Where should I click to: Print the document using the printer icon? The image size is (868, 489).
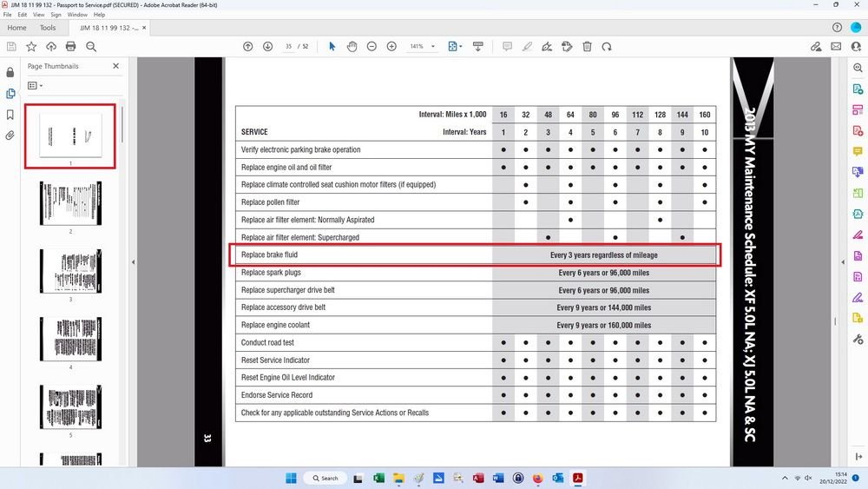70,46
